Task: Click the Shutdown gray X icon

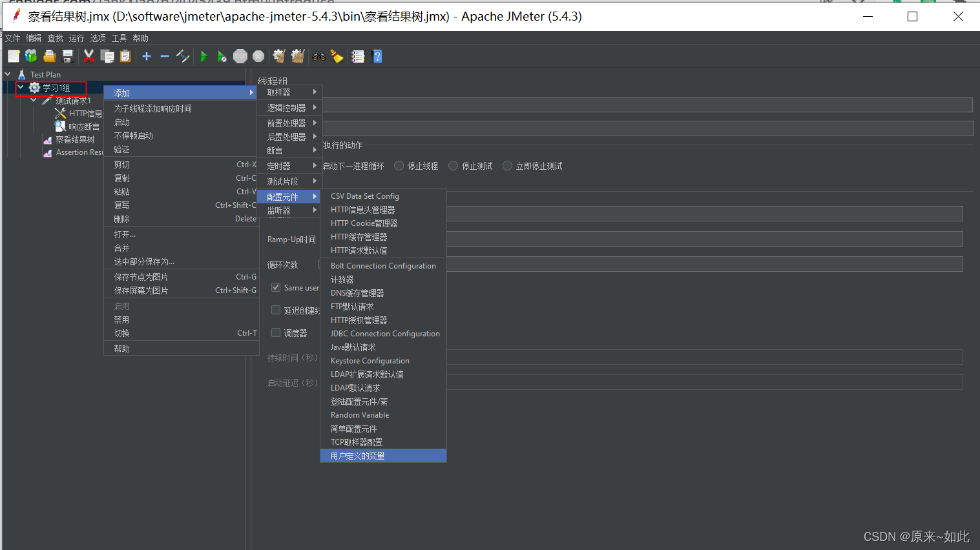Action: pos(258,57)
